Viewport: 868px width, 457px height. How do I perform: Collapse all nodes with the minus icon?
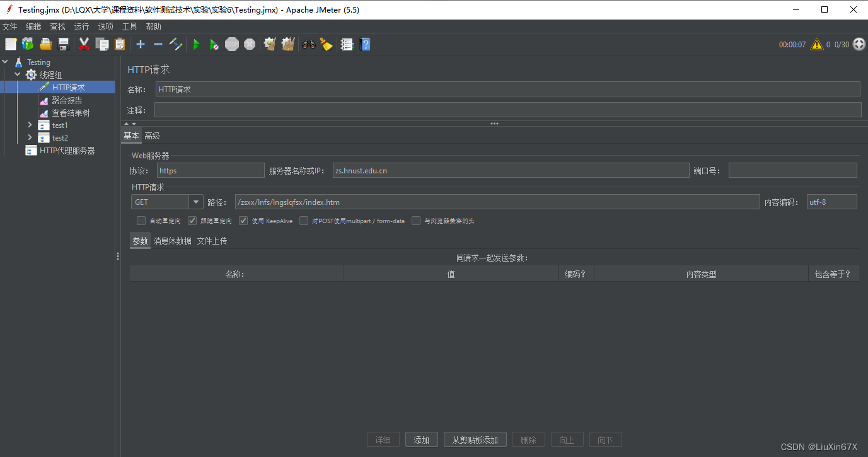[x=158, y=44]
